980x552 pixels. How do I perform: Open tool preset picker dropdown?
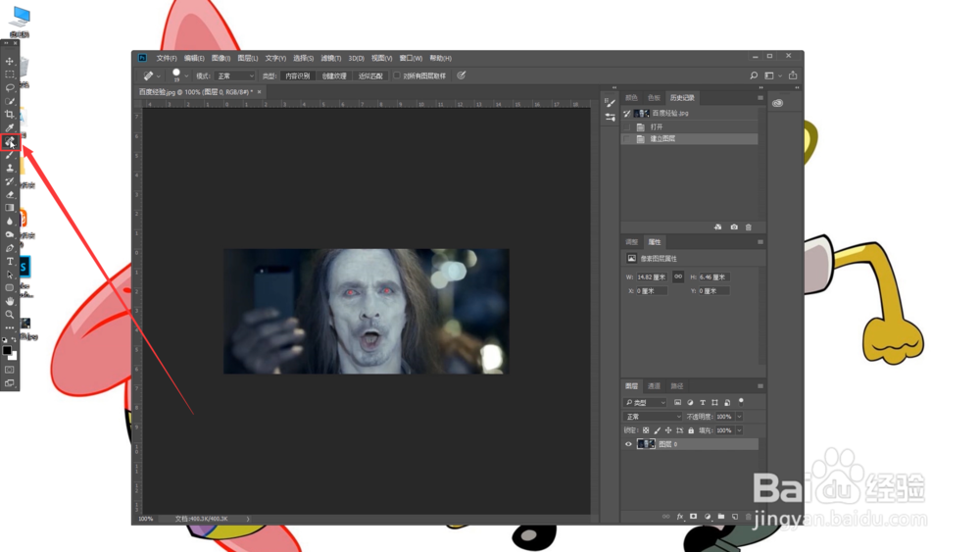click(159, 76)
